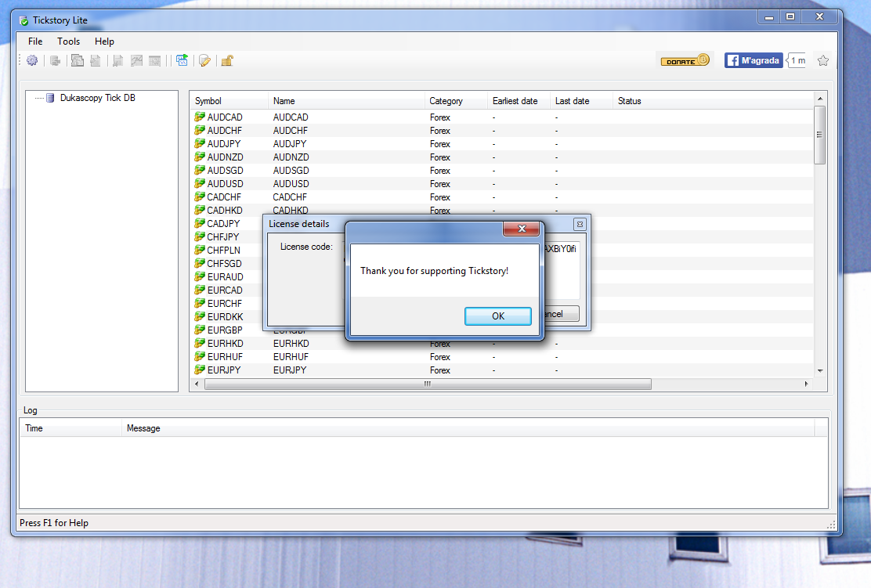The height and width of the screenshot is (588, 871).
Task: Sort the list by the Name column
Action: tap(346, 101)
